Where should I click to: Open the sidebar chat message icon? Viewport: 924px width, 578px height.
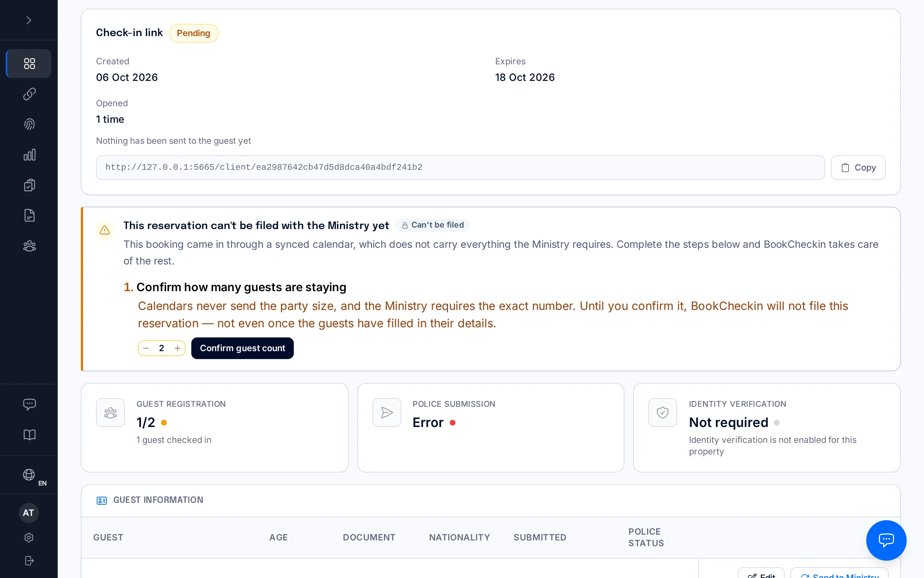click(29, 405)
